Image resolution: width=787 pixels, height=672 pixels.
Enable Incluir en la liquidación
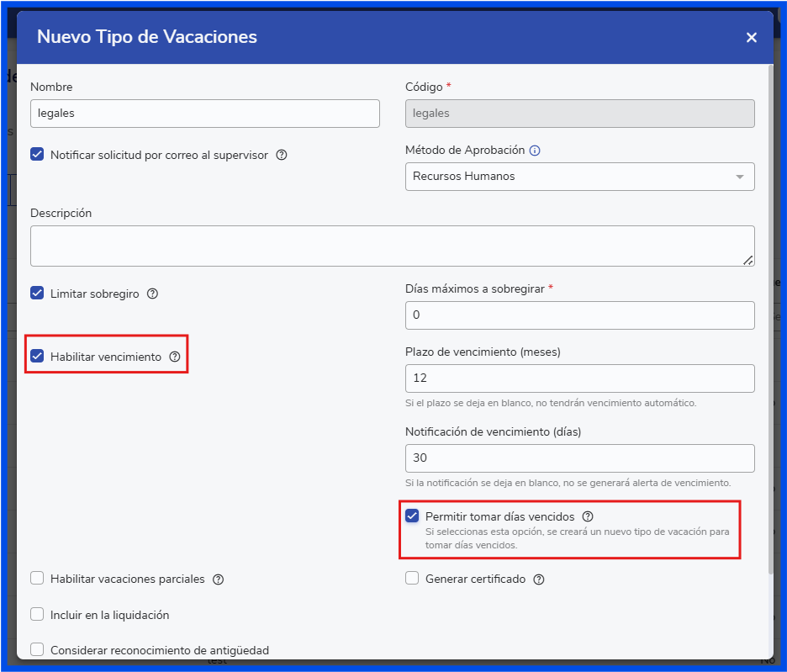[37, 615]
